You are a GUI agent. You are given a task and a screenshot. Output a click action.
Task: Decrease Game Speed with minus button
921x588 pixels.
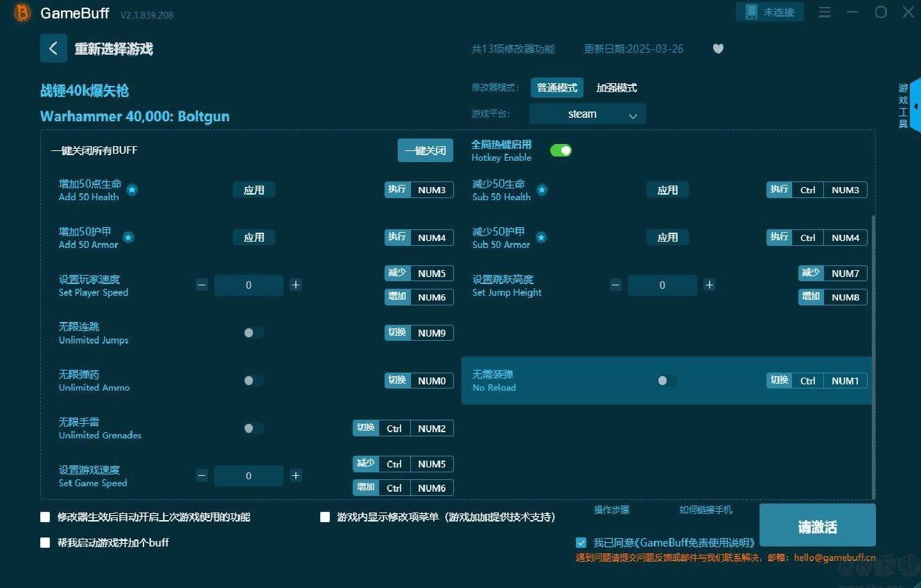pyautogui.click(x=202, y=475)
